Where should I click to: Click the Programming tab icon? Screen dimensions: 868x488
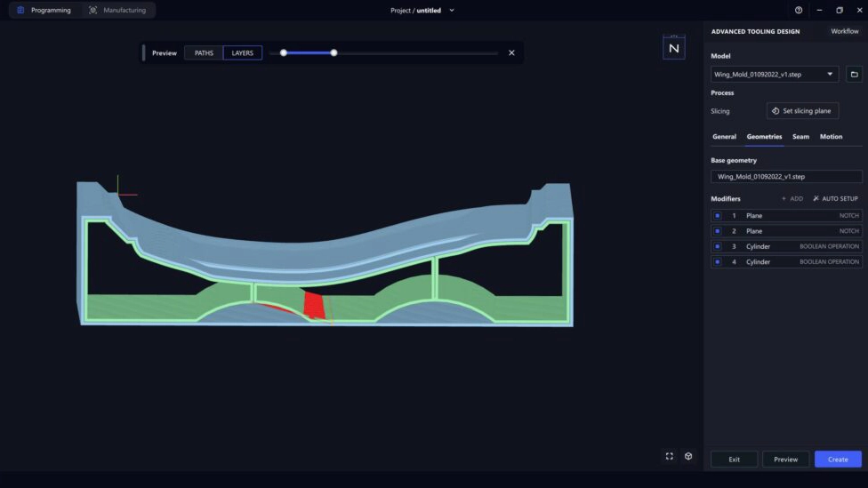coord(20,10)
